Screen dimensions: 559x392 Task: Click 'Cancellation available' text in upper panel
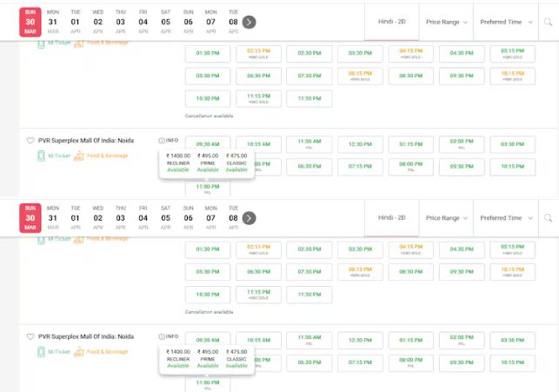pyautogui.click(x=209, y=116)
